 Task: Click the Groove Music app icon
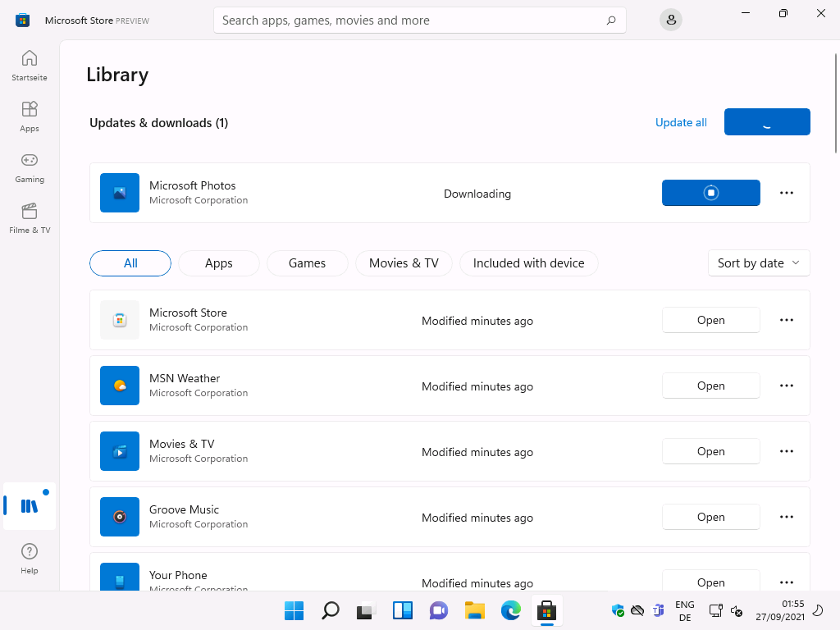120,517
